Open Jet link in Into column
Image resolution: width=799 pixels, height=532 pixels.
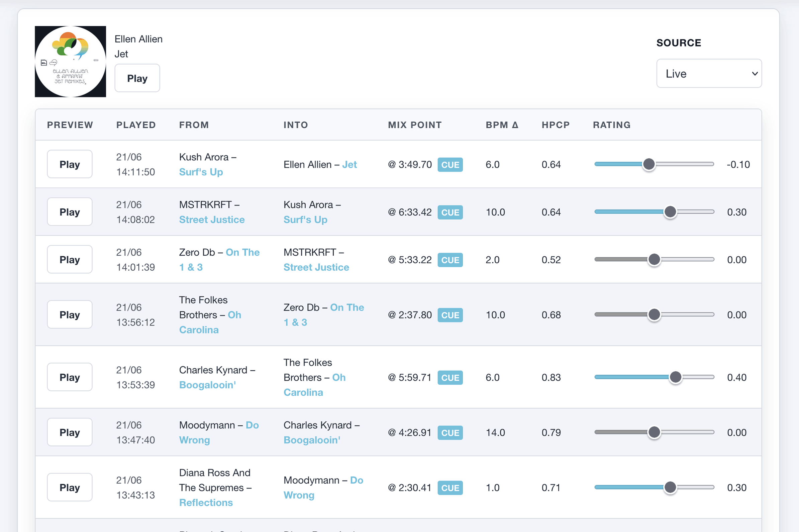coord(349,164)
